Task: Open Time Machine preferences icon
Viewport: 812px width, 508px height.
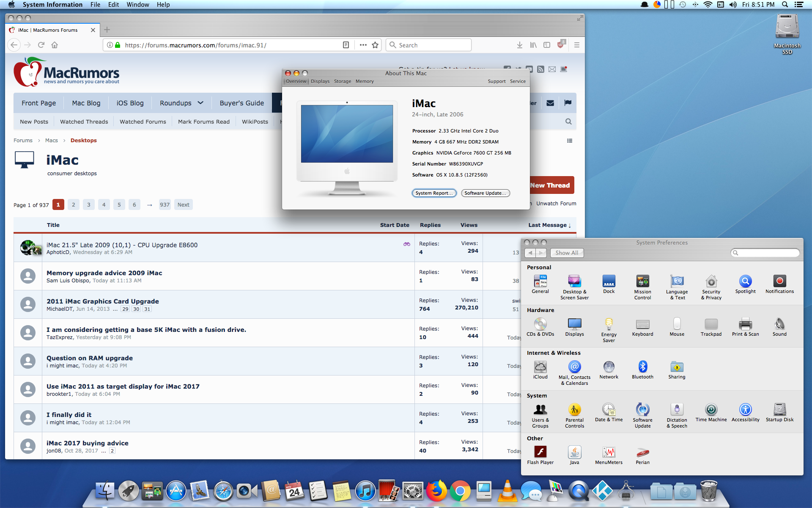Action: [x=711, y=410]
